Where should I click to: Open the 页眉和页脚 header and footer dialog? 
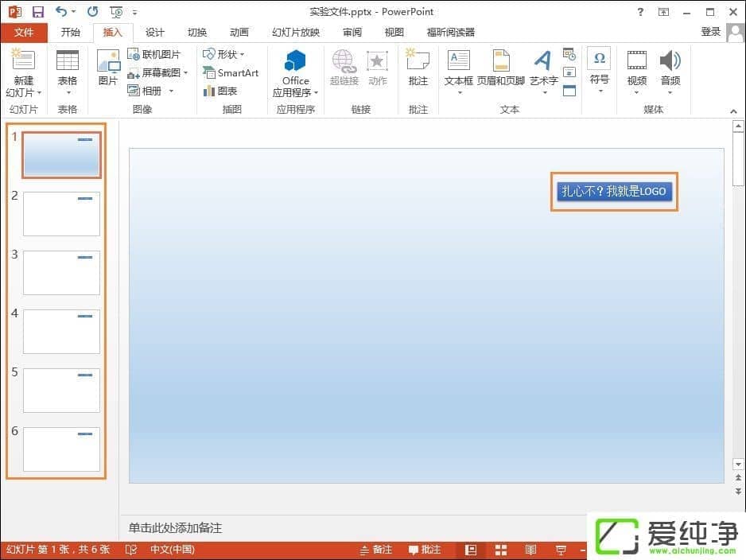tap(500, 68)
